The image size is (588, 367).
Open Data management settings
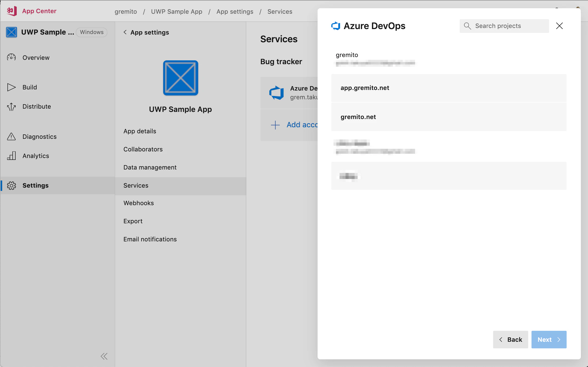click(x=150, y=167)
